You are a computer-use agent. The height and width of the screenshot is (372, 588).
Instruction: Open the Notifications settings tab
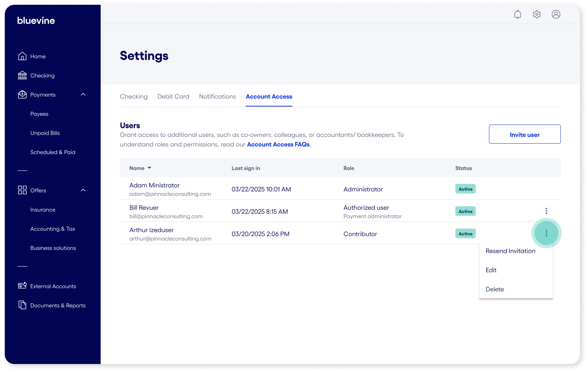point(217,96)
